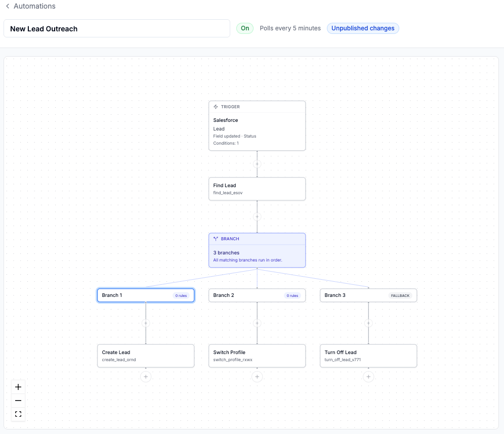This screenshot has width=504, height=434.
Task: Edit the New Lead Outreach name field
Action: click(117, 29)
